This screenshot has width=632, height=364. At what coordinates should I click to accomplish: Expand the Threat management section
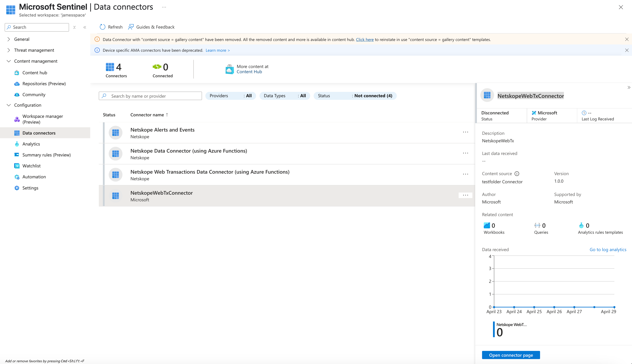(9, 50)
